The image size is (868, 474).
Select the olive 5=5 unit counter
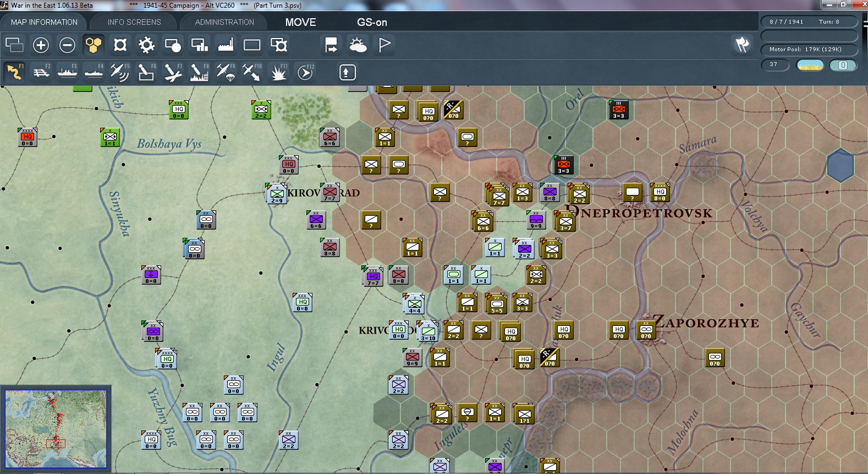(x=497, y=304)
